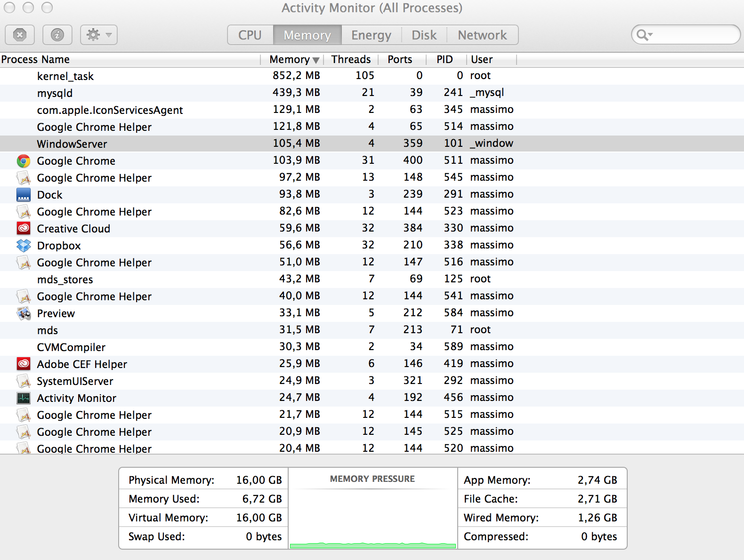Switch to the CPU tab

[250, 35]
